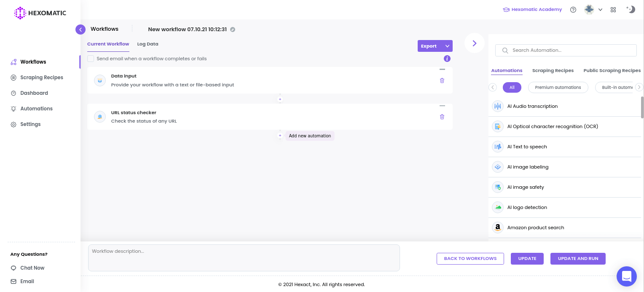
Task: Expand the user avatar account menu
Action: tap(593, 10)
